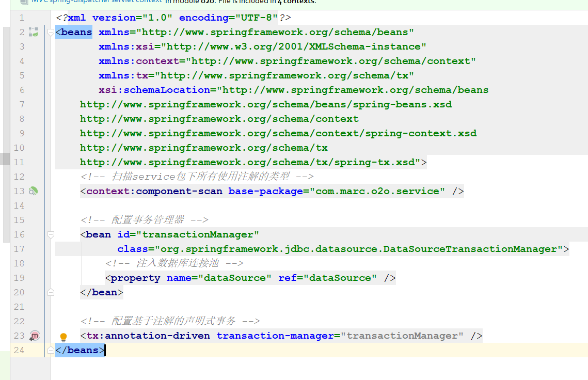Image resolution: width=588 pixels, height=380 pixels.
Task: Click the DataSourceTransactionManager class value
Action: coord(359,249)
